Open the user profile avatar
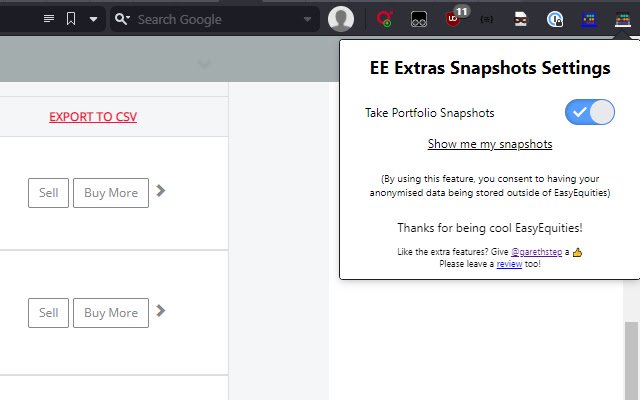This screenshot has height=400, width=640. [x=341, y=19]
